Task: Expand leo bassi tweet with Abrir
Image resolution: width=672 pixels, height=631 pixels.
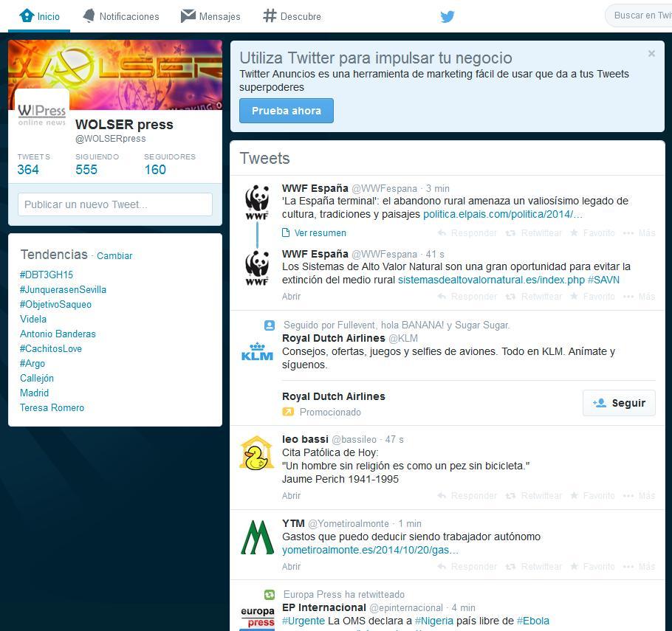Action: click(291, 496)
